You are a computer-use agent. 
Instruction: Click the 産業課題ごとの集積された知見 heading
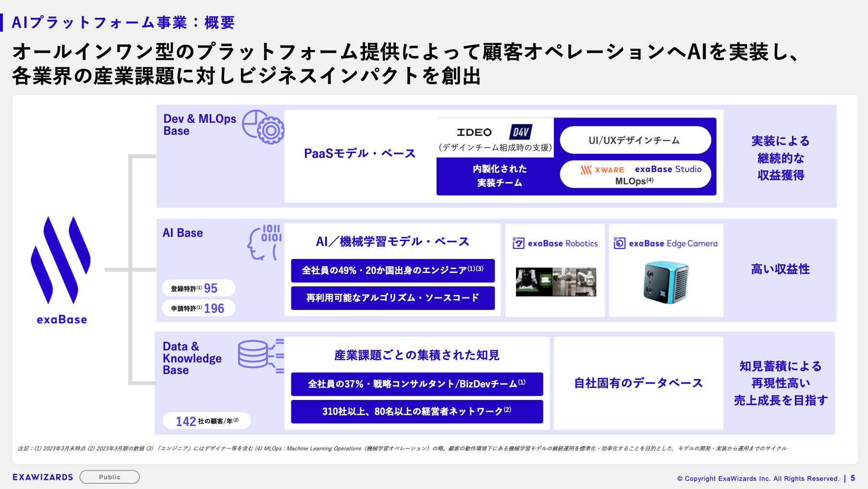point(417,355)
